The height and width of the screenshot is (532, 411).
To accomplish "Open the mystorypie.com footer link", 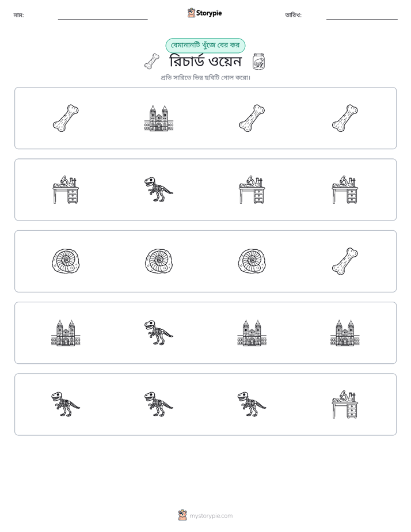I will point(211,516).
